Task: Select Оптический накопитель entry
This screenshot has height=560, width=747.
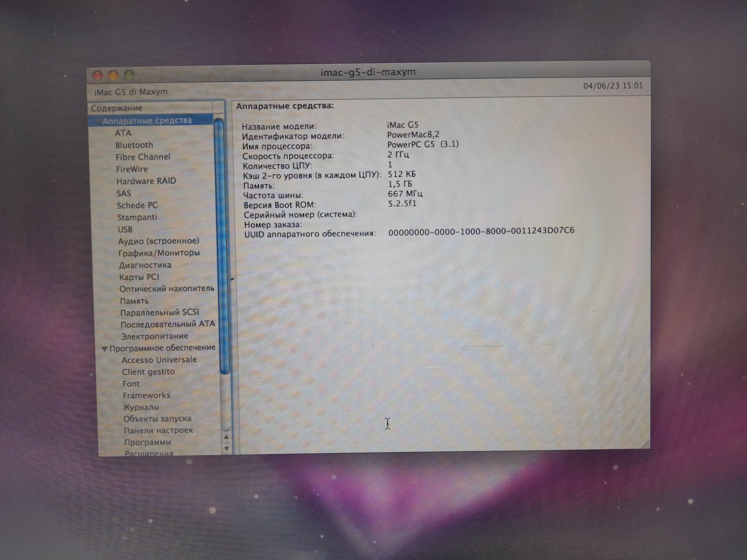Action: (x=167, y=289)
